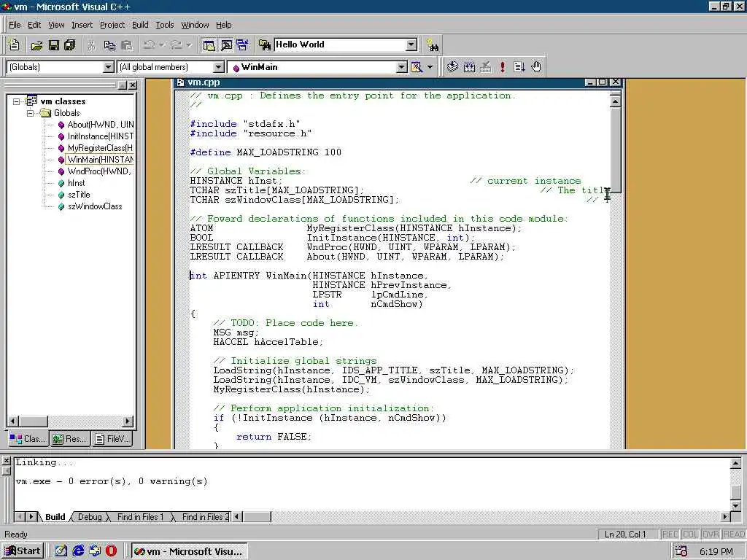The image size is (747, 560).
Task: Launch Internet Explorer from quick launch
Action: [x=78, y=551]
